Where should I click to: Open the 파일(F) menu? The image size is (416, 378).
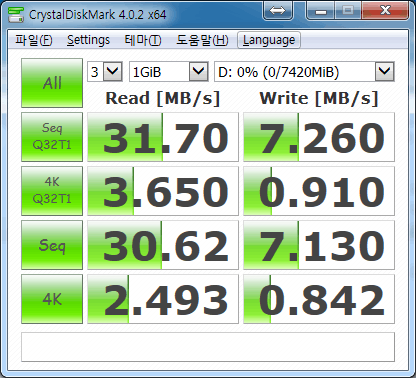(34, 40)
